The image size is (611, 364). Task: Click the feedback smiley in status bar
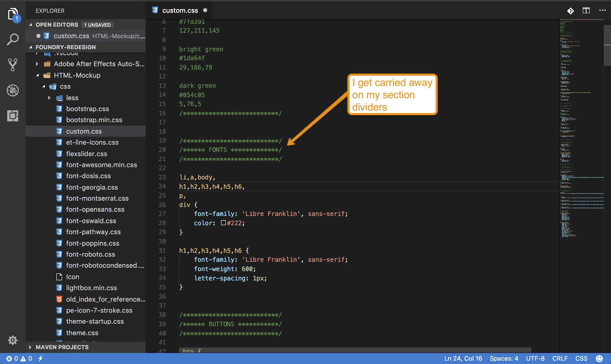point(599,358)
